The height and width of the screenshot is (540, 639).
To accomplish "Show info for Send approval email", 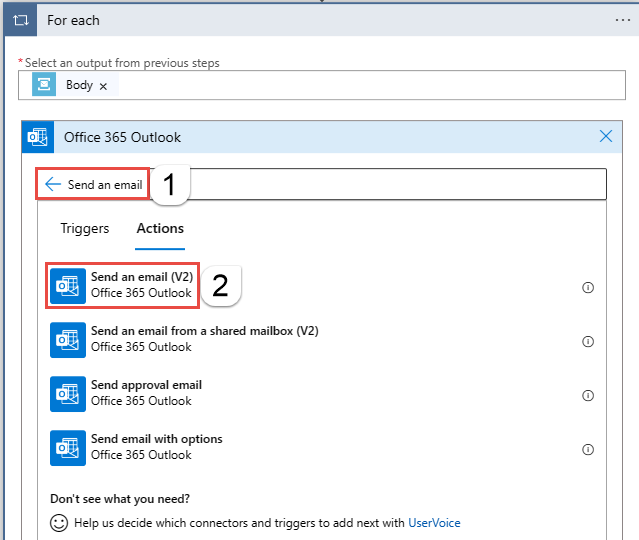I will [x=588, y=395].
